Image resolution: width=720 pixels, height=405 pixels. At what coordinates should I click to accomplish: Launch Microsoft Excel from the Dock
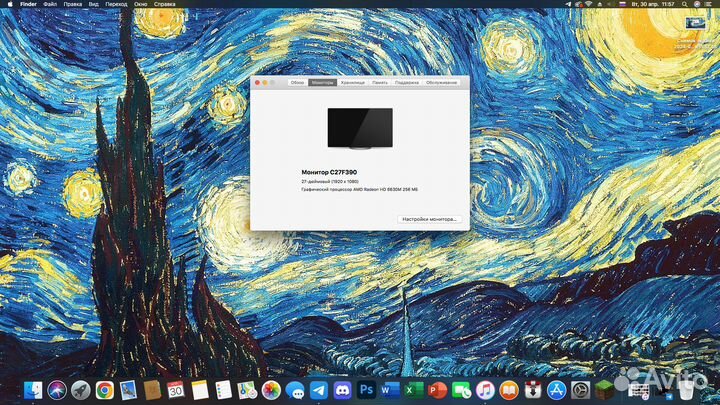pos(414,390)
